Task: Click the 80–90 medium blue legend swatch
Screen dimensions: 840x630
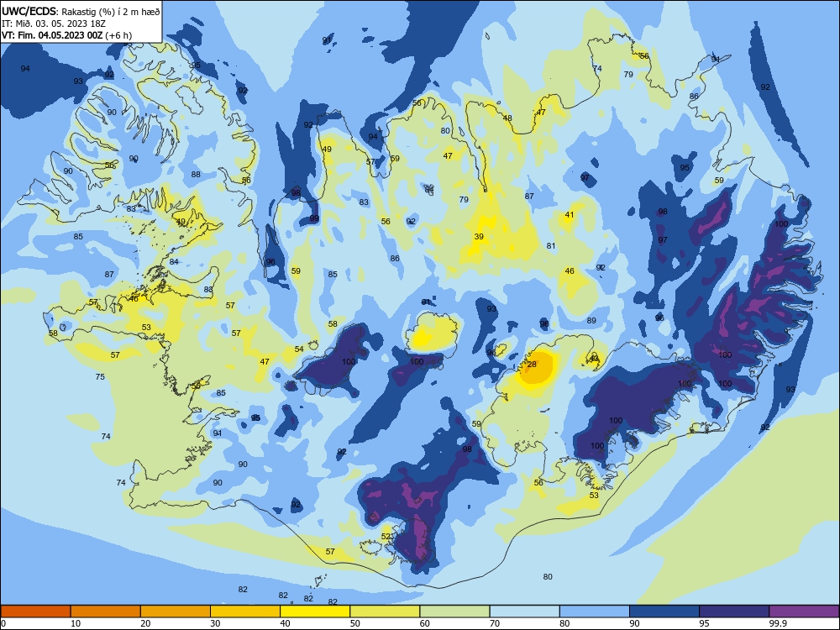Action: [x=595, y=612]
